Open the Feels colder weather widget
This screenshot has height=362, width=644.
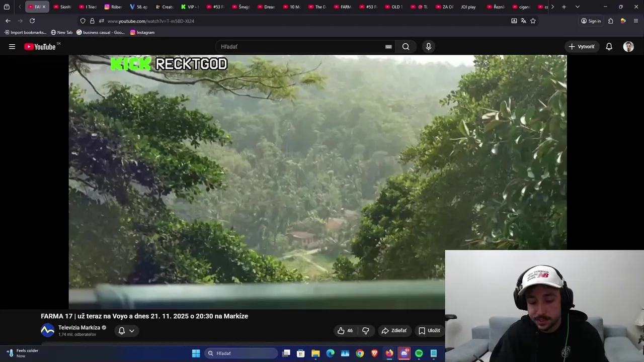coord(23,353)
